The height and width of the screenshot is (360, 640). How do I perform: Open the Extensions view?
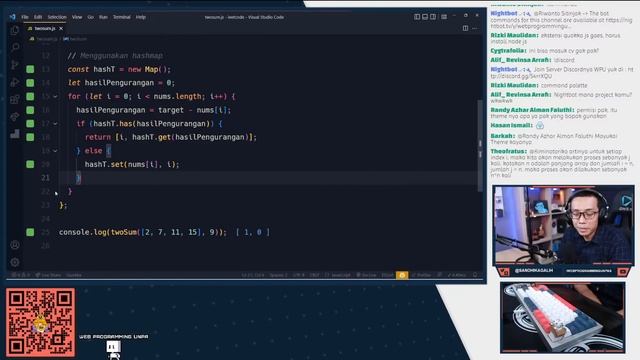[x=15, y=99]
